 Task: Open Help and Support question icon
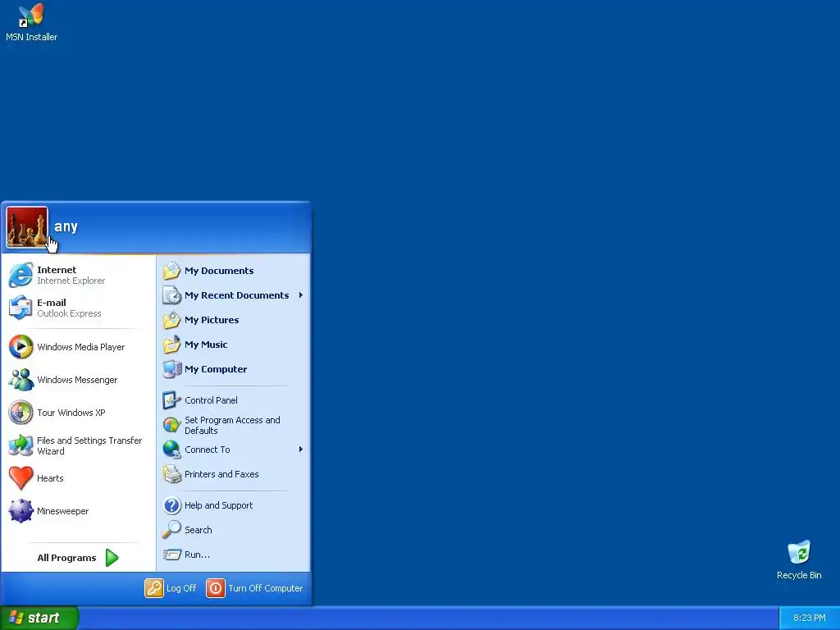point(172,505)
